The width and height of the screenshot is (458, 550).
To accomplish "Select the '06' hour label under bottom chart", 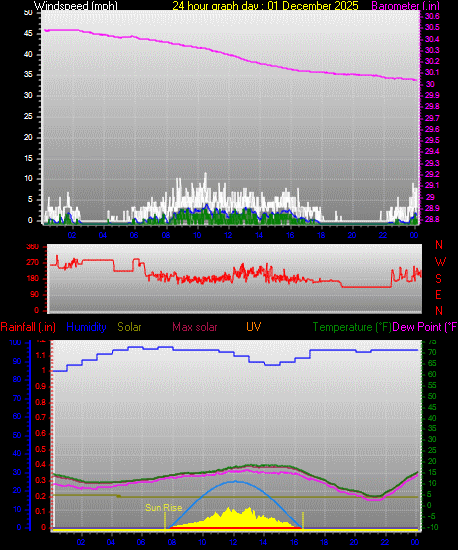I will [x=141, y=542].
